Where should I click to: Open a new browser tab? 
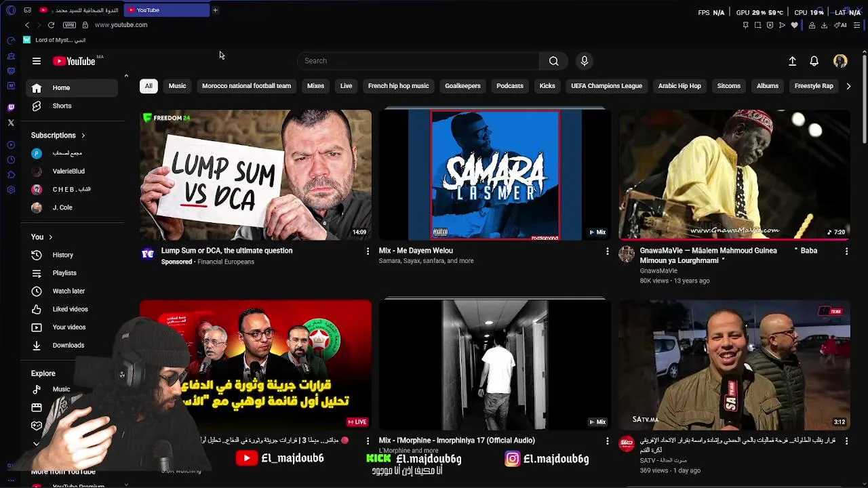click(215, 10)
